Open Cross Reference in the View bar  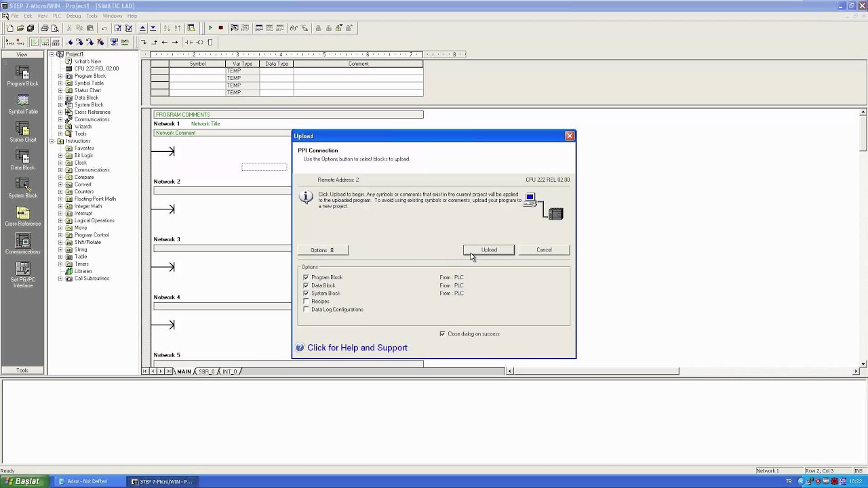tap(22, 216)
